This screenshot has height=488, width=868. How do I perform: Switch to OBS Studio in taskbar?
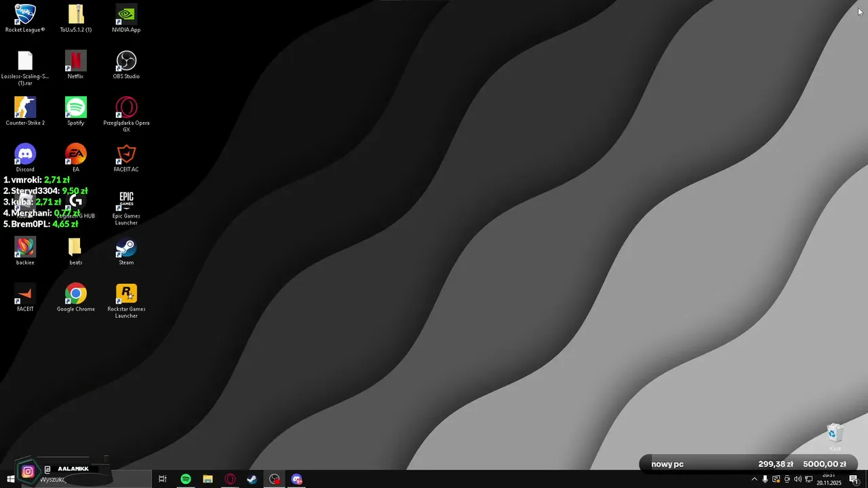274,479
